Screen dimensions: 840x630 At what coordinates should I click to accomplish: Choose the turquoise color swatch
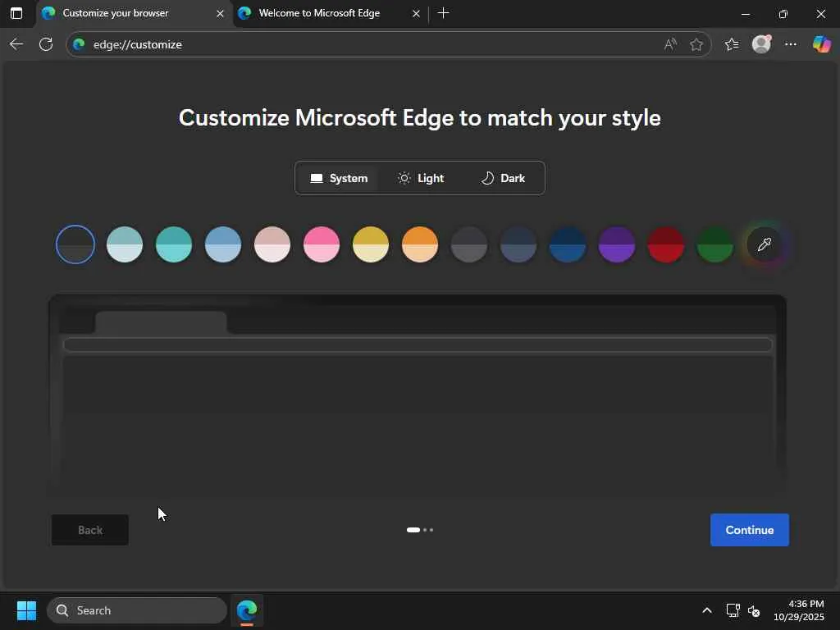[174, 244]
